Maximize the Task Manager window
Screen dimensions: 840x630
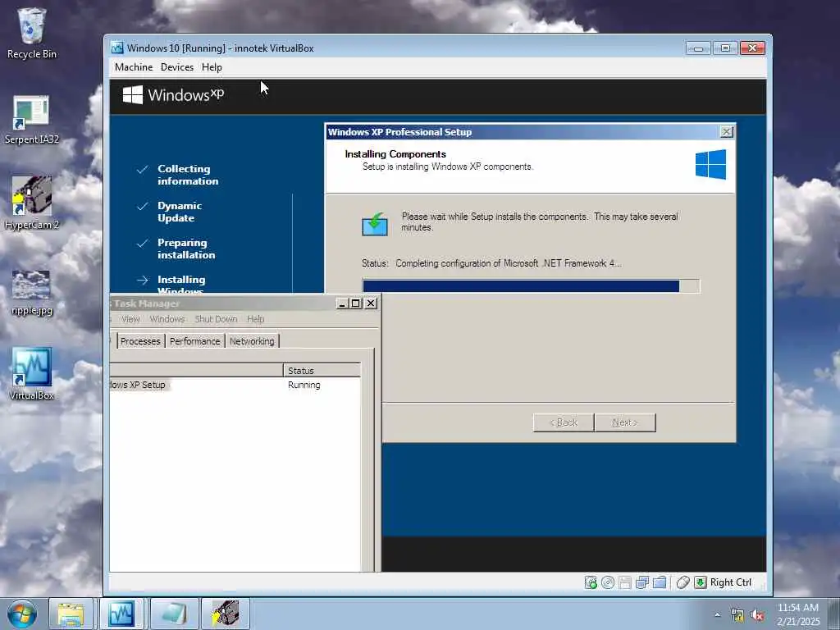pos(356,304)
